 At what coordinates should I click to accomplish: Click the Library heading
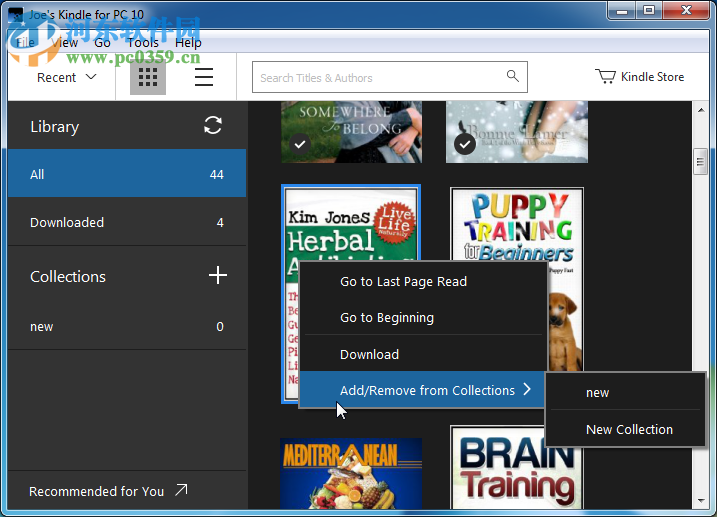click(x=54, y=127)
